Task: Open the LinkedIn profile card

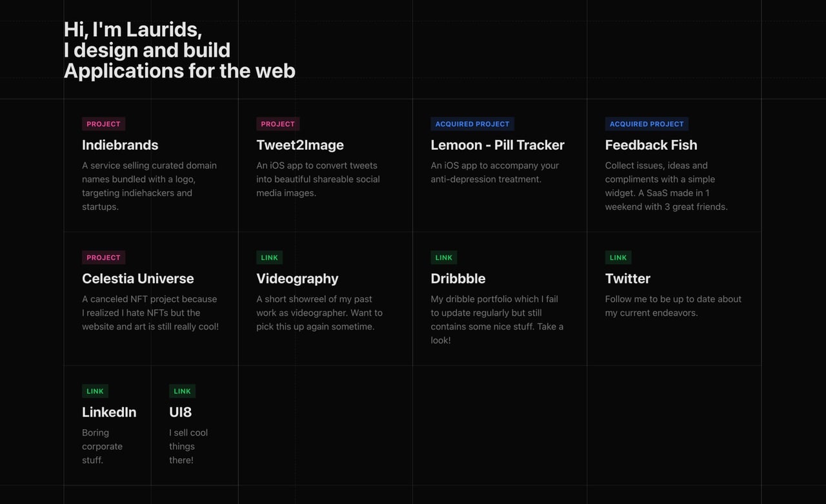Action: pos(109,412)
